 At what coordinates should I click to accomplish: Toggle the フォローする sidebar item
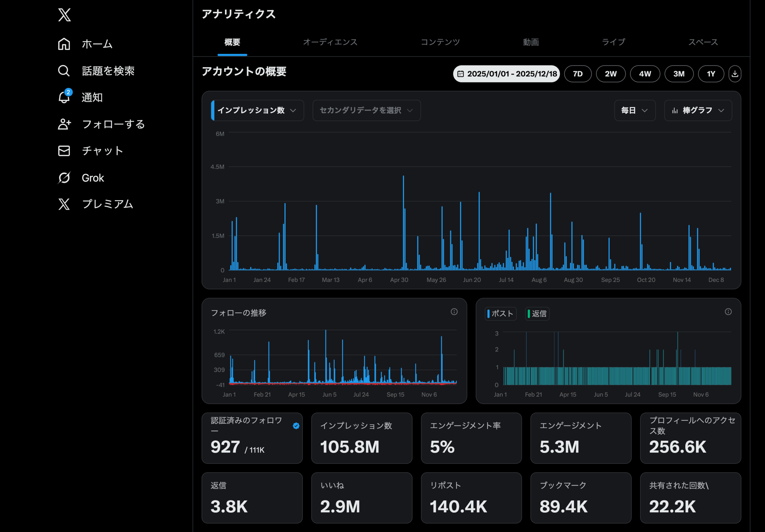click(x=64, y=124)
